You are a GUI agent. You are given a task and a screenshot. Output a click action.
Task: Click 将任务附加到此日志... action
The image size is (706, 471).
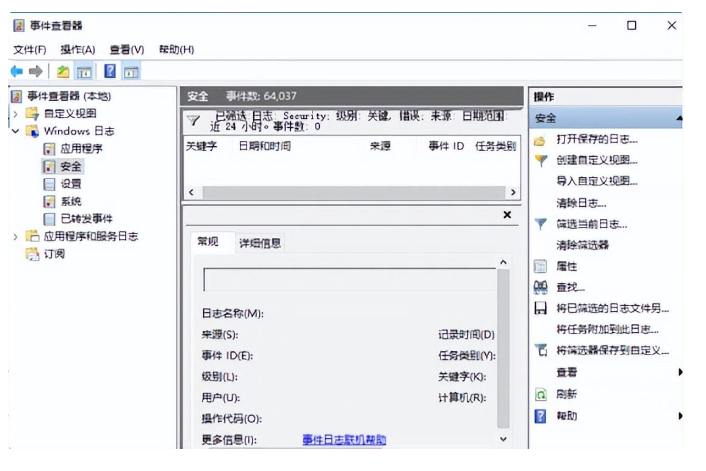(607, 329)
